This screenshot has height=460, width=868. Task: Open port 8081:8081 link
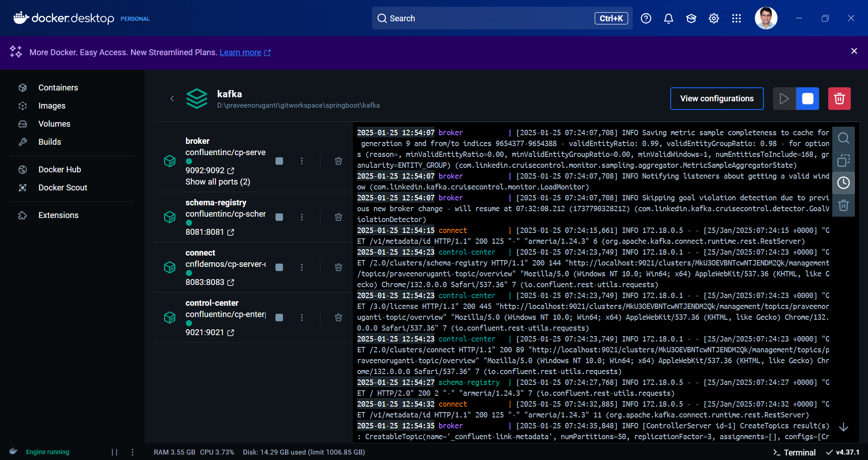pyautogui.click(x=210, y=232)
